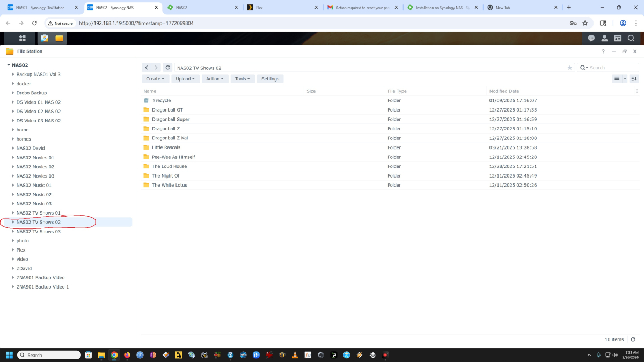644x362 pixels.
Task: Bookmark this page with browser star
Action: (585, 23)
